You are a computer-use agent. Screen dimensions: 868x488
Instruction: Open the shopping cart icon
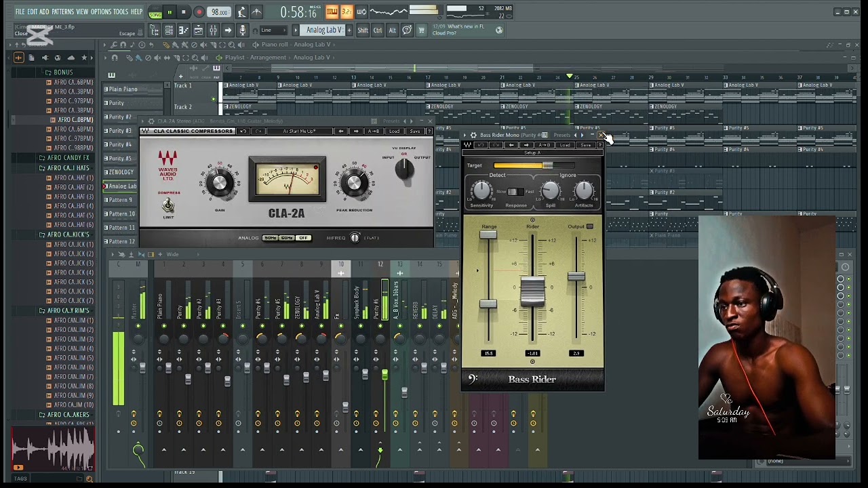pos(421,30)
